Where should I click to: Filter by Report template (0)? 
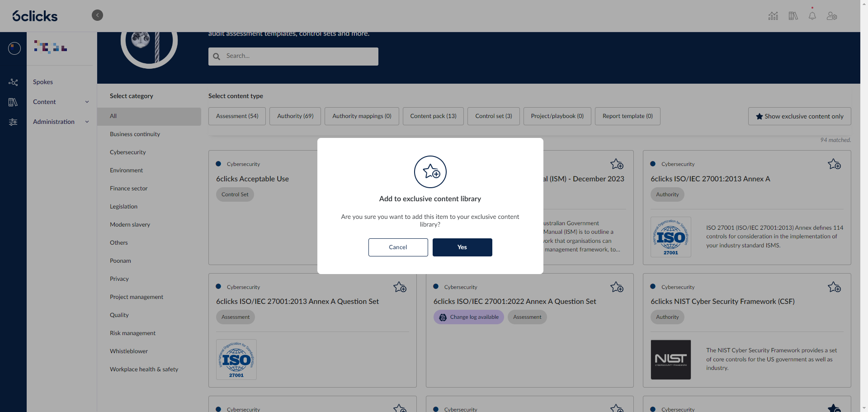coord(627,116)
